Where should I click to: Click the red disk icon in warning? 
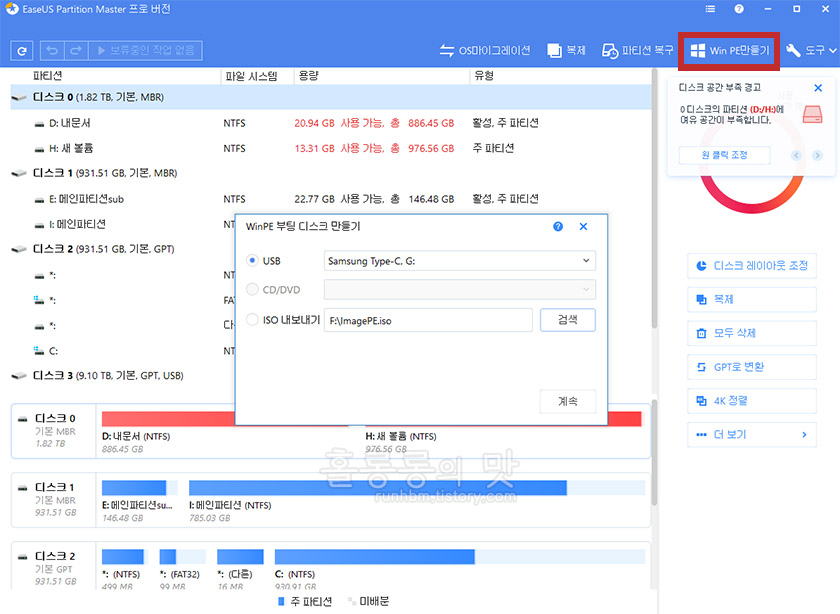pos(812,114)
